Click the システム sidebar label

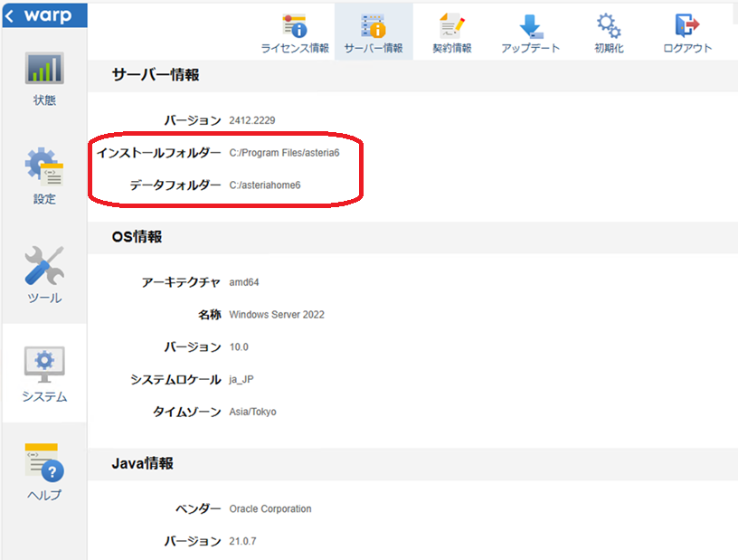pyautogui.click(x=44, y=396)
